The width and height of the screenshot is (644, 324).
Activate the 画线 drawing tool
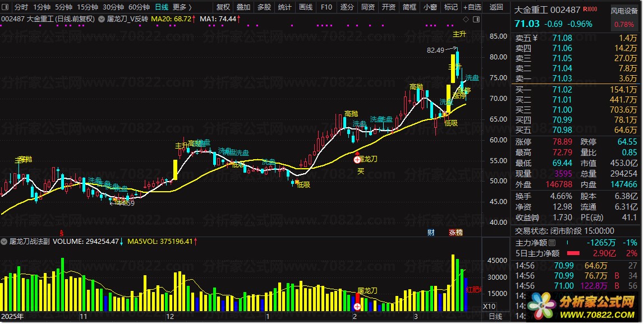pyautogui.click(x=306, y=7)
